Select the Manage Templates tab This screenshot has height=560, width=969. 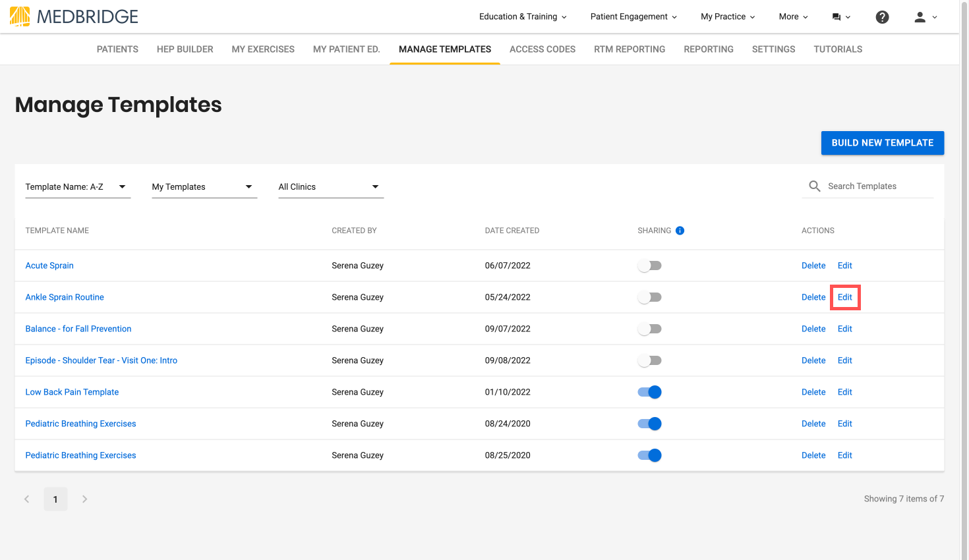pyautogui.click(x=445, y=49)
